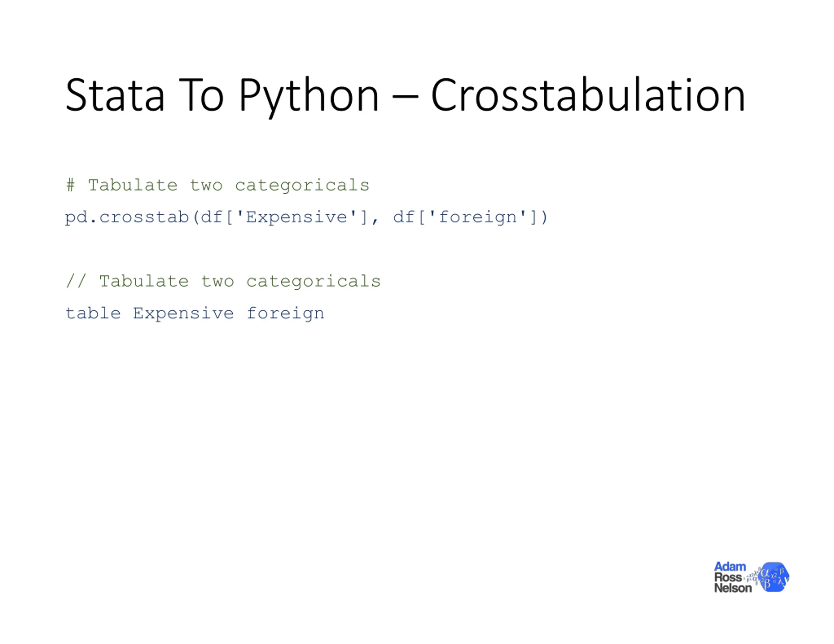Click the word 'Crosstabulation' in the title
This screenshot has height=644, width=834.
tap(588, 95)
